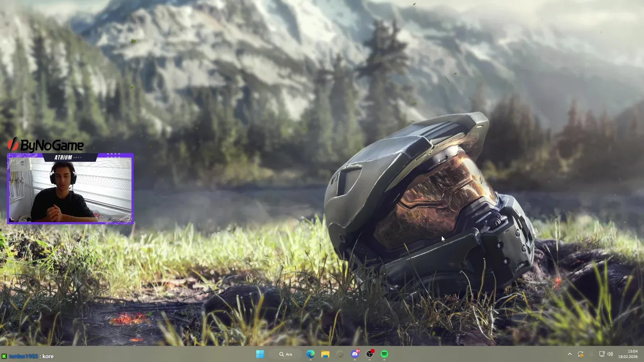Screen dimensions: 644x362
Task: Open File Explorer from the taskbar
Action: tap(325, 354)
